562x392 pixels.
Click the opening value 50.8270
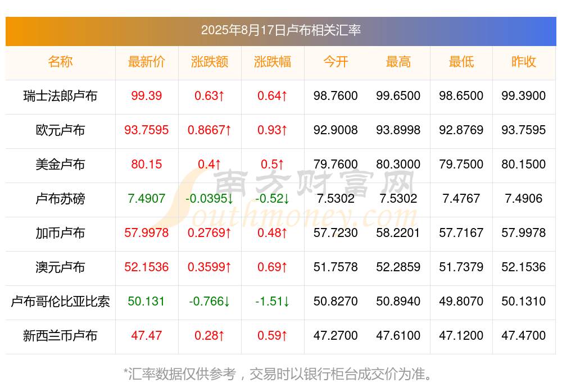pyautogui.click(x=336, y=302)
